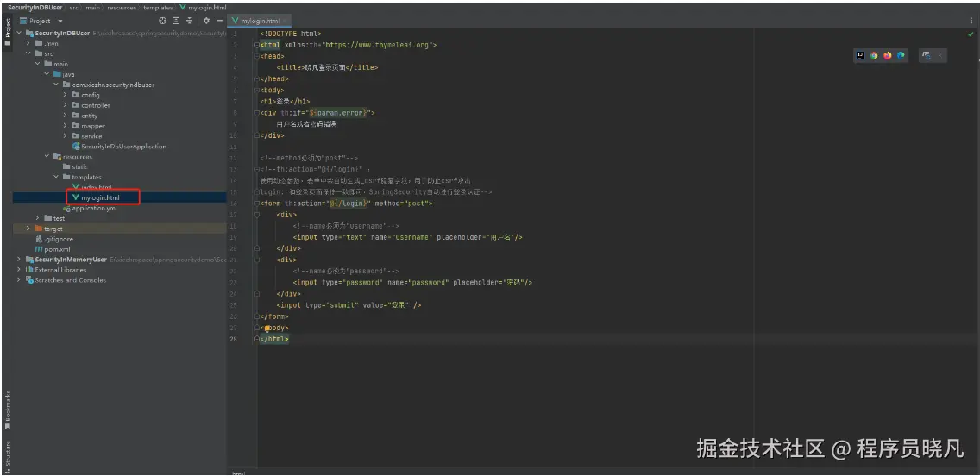Click the Select Opened File locate icon

[163, 21]
